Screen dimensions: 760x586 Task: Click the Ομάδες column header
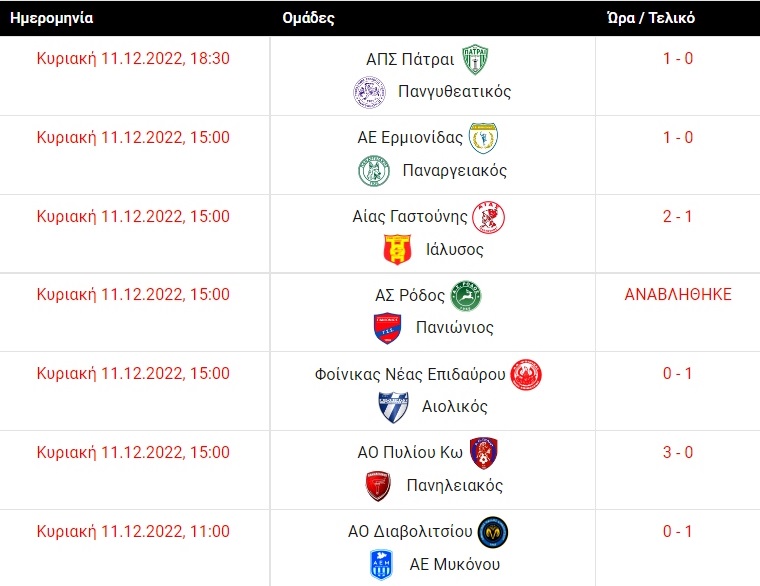click(309, 18)
